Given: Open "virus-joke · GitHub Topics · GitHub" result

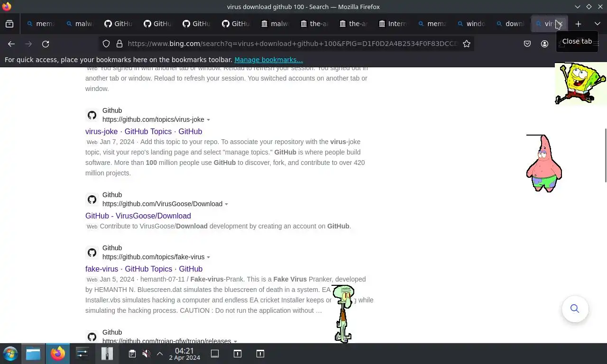Looking at the screenshot, I should [144, 131].
